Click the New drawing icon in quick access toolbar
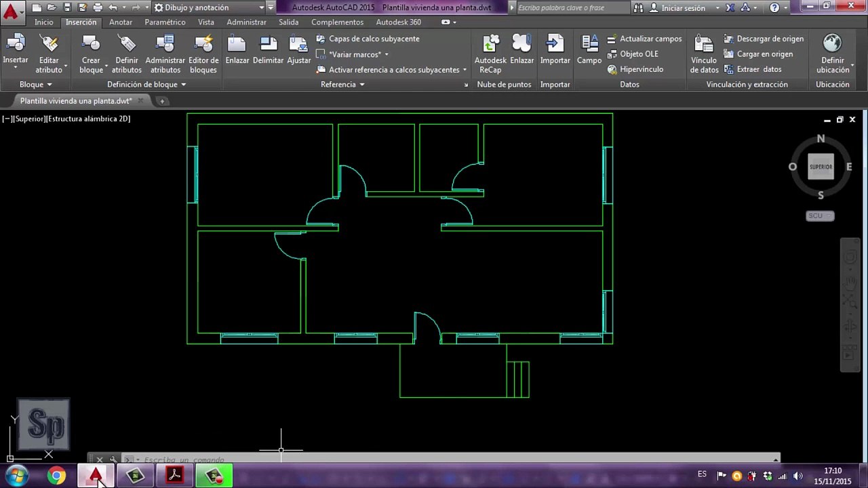The height and width of the screenshot is (488, 868). tap(37, 7)
